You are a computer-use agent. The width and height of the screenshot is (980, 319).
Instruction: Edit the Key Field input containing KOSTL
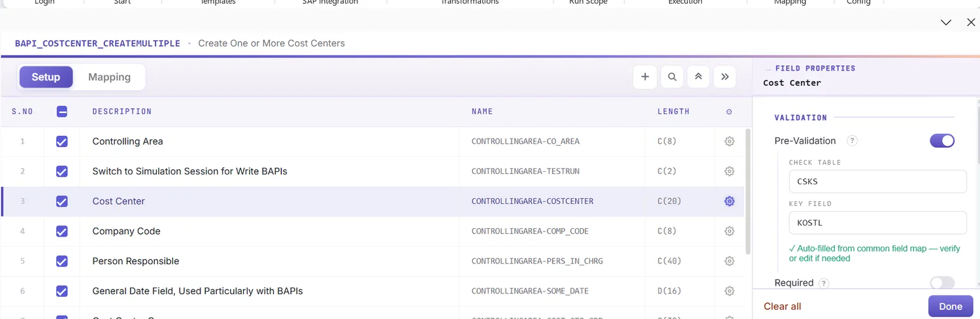[877, 223]
